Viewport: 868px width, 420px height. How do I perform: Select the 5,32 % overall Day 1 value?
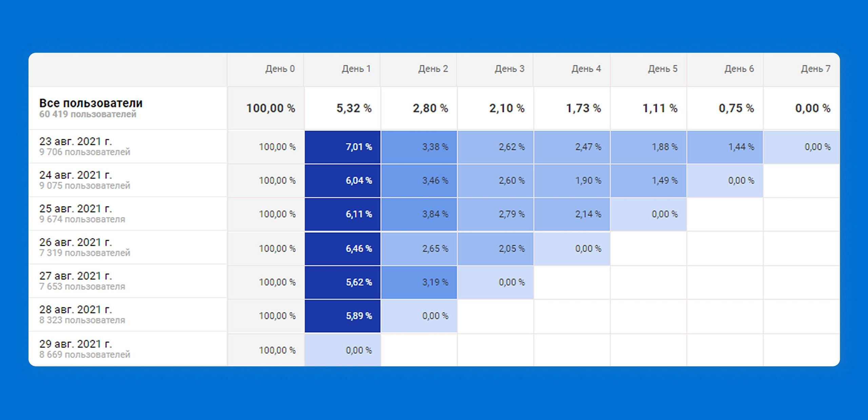click(x=354, y=108)
